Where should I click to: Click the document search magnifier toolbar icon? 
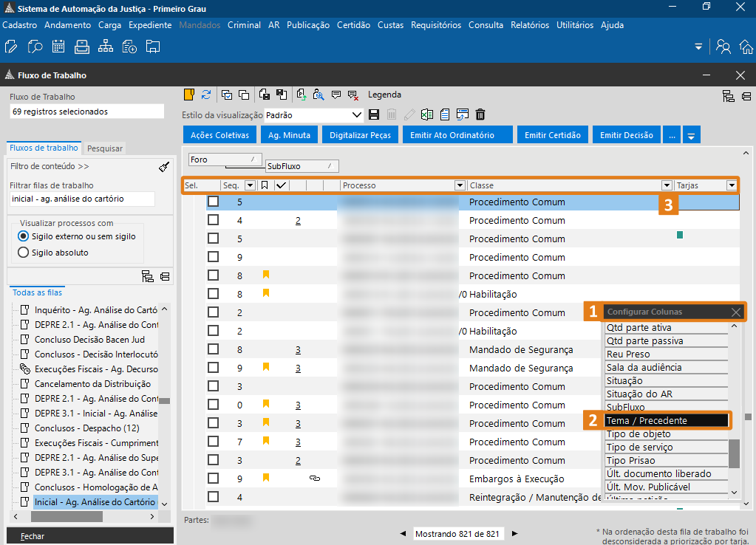35,47
